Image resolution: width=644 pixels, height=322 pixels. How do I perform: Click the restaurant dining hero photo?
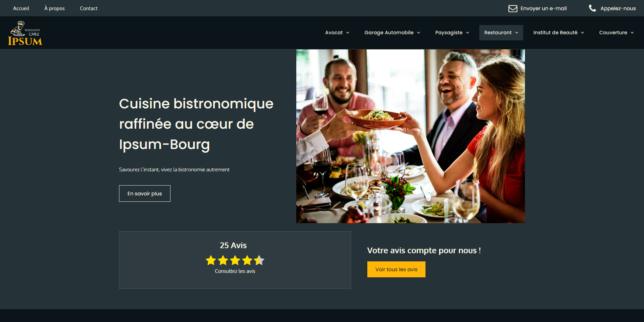pos(411,136)
